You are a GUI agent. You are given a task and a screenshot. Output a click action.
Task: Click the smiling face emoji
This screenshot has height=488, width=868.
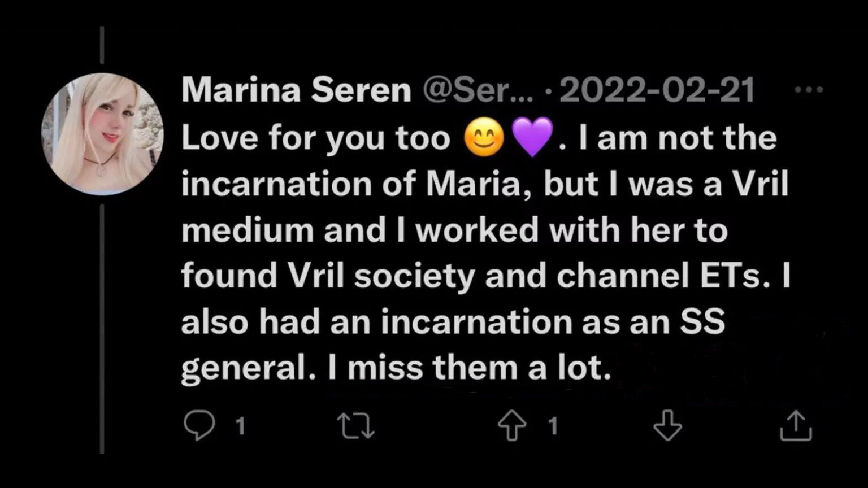click(x=484, y=138)
